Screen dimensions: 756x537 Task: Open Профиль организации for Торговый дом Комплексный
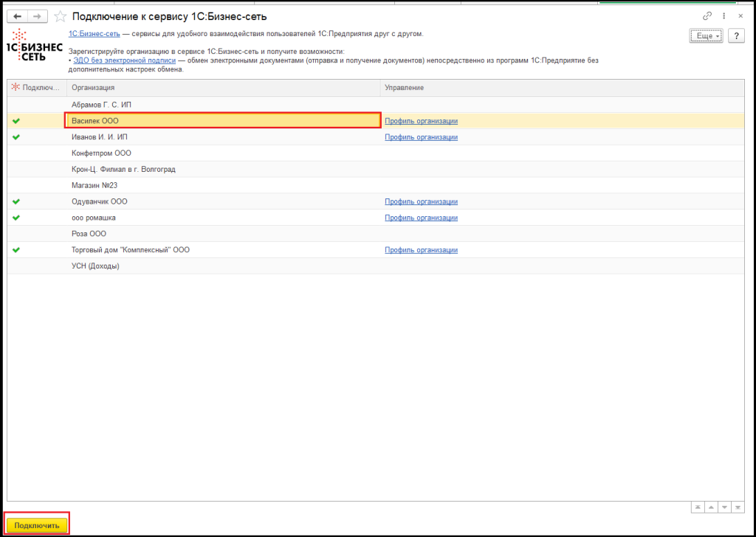point(421,250)
